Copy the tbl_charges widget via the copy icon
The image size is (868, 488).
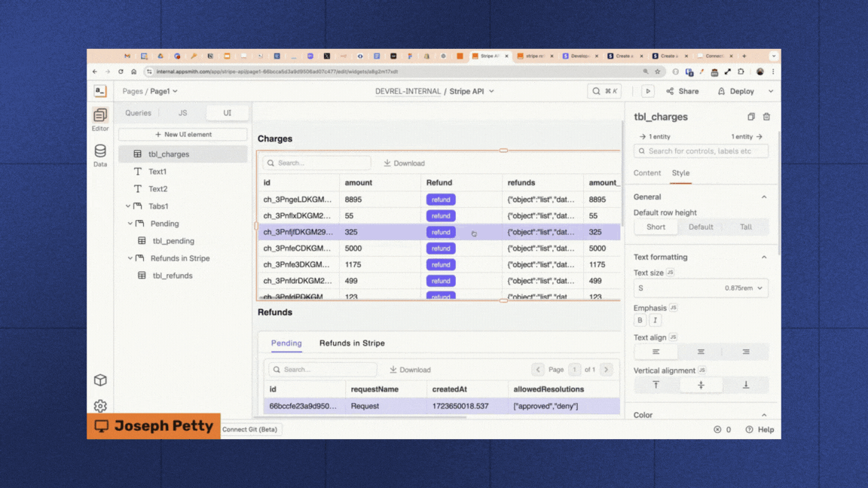[750, 117]
